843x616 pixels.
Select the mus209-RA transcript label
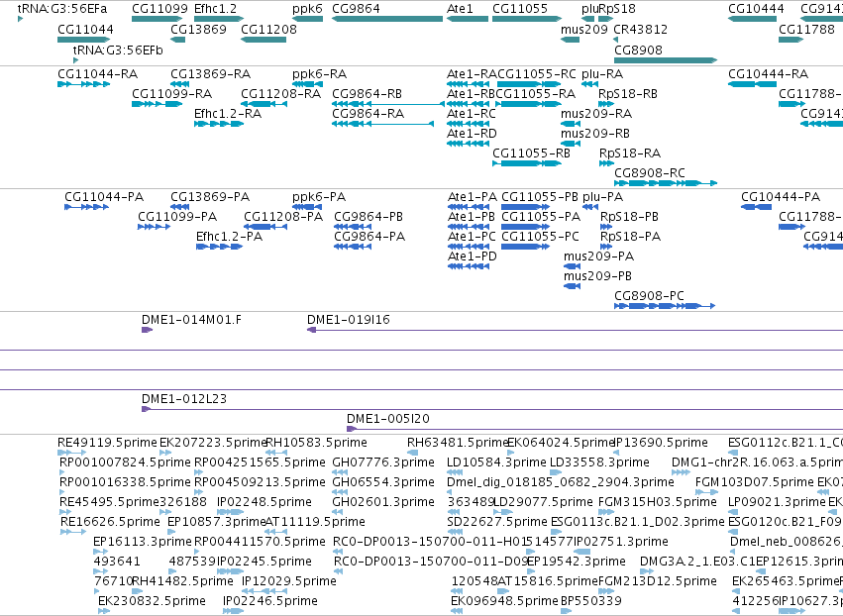tap(595, 114)
